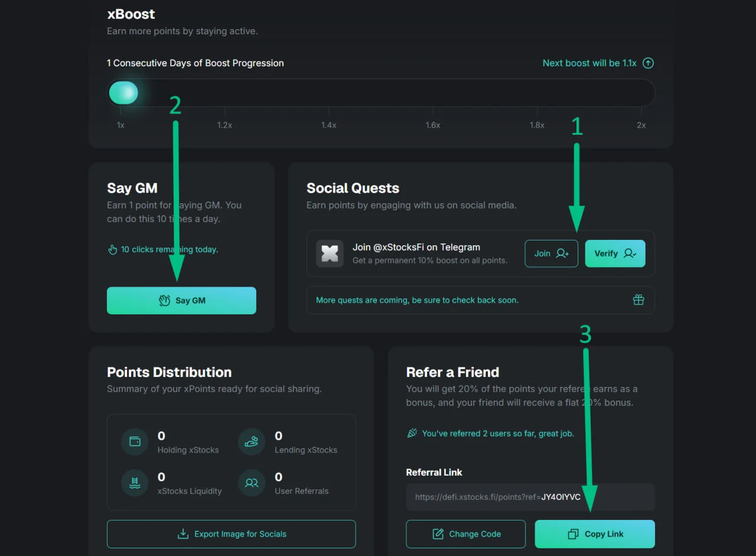Copy the referral link
756x556 pixels.
595,534
